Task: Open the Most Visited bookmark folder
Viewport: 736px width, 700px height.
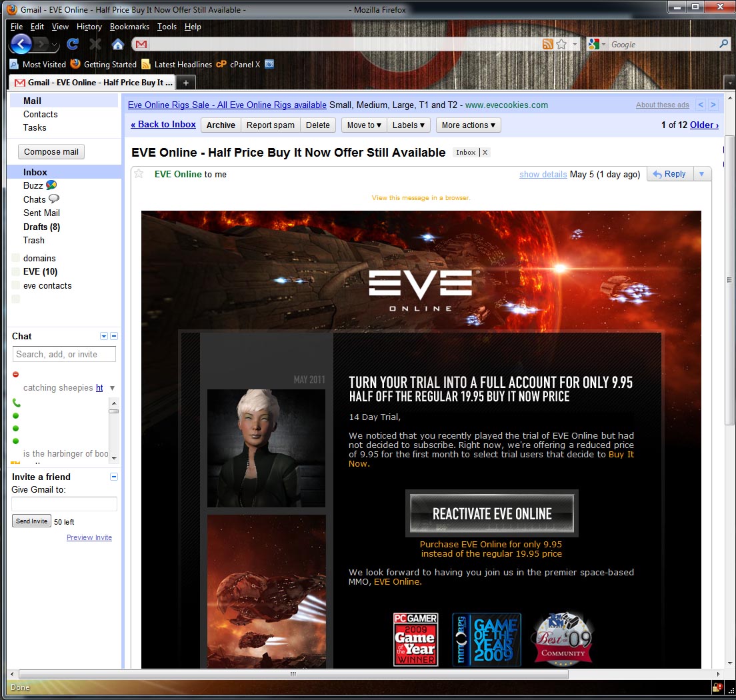Action: tap(38, 64)
